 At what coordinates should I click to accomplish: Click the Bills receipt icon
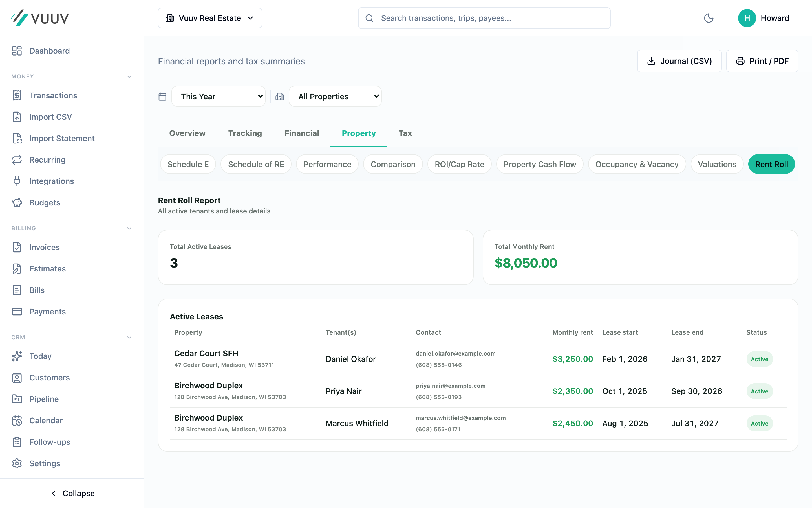(x=17, y=290)
